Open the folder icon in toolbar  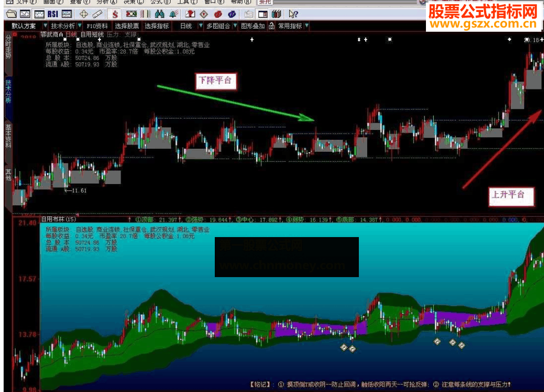point(11,14)
